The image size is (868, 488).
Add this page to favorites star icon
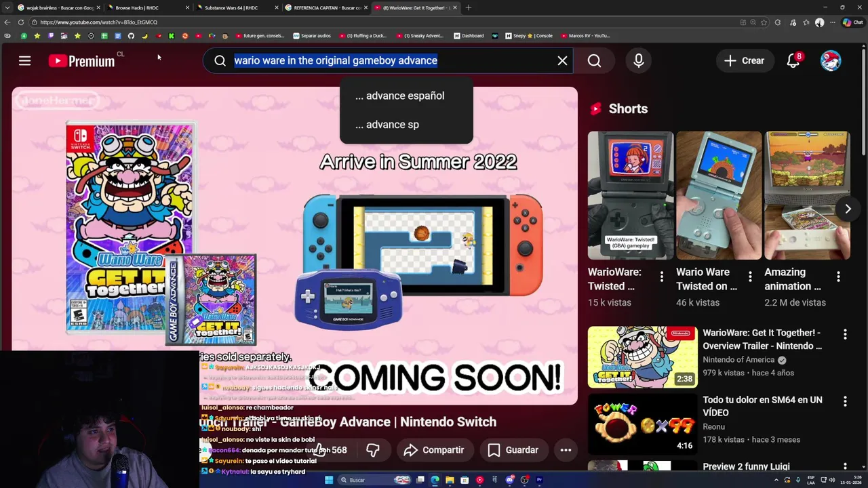(764, 22)
